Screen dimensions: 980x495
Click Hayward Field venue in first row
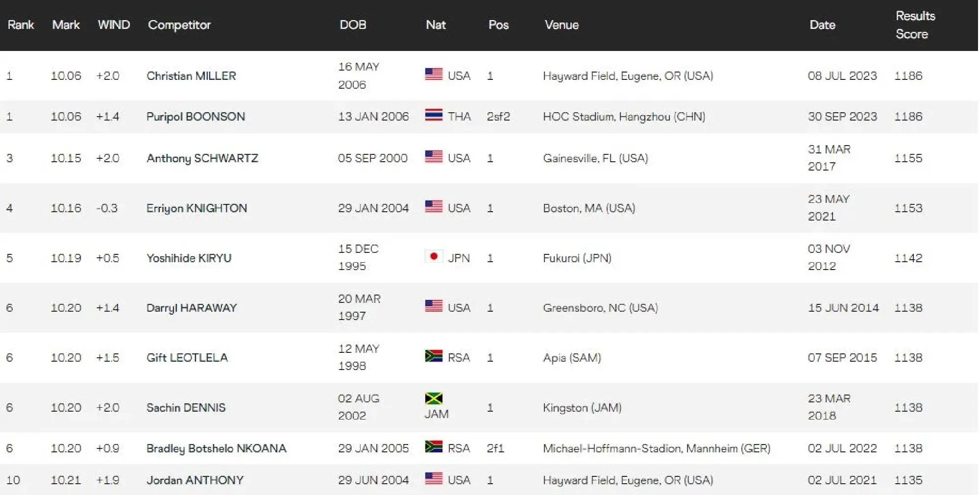click(628, 76)
